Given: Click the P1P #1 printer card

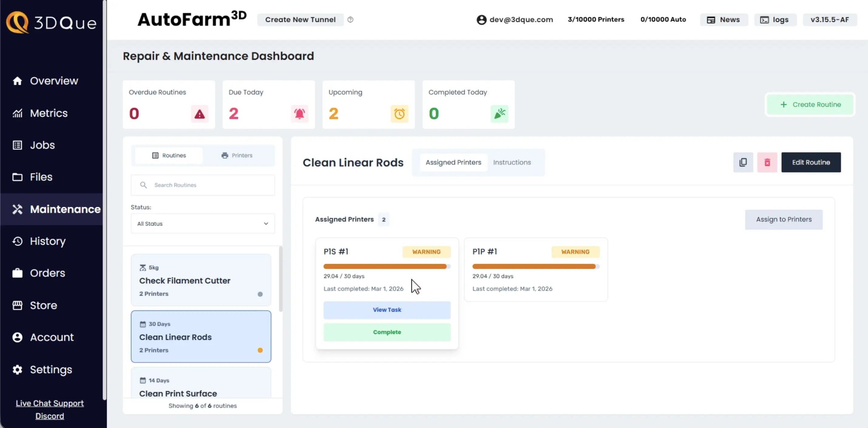Looking at the screenshot, I should (536, 270).
